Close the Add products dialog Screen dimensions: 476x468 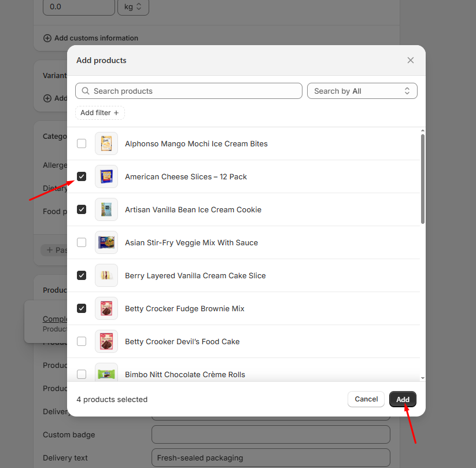(410, 60)
